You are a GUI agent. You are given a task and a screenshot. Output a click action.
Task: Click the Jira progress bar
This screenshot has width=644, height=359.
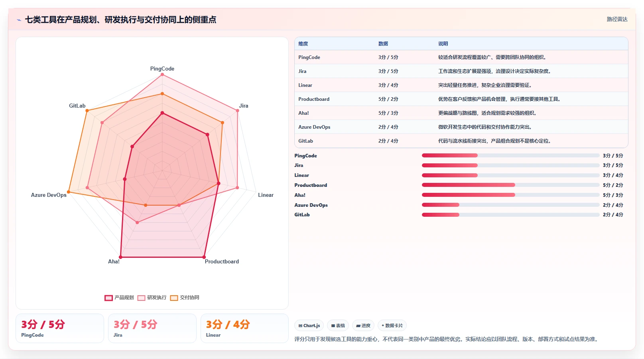click(x=510, y=165)
